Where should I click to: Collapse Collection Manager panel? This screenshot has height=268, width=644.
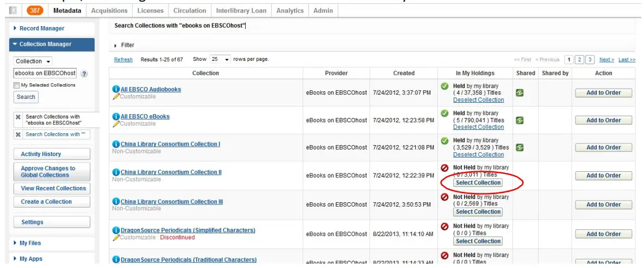click(x=52, y=45)
